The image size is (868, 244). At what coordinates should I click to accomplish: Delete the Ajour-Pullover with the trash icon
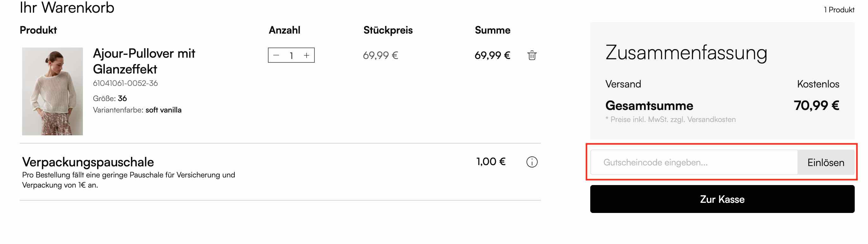[532, 55]
